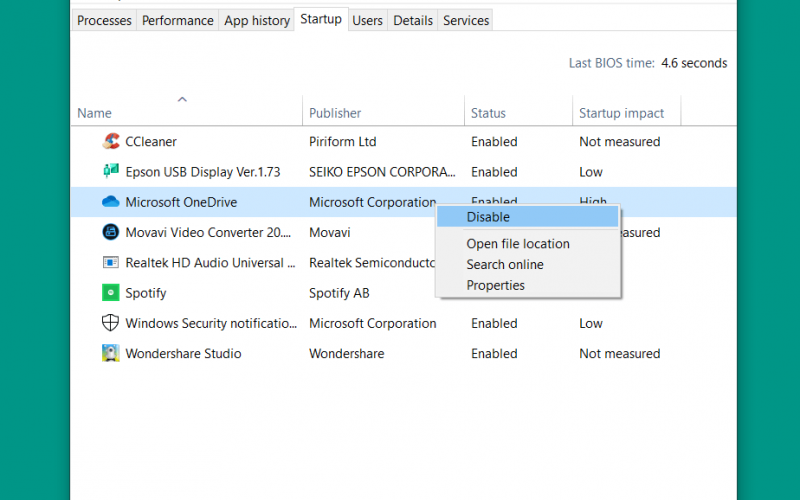Click the CCleaner app icon
Screen dimensions: 800x500
click(111, 141)
